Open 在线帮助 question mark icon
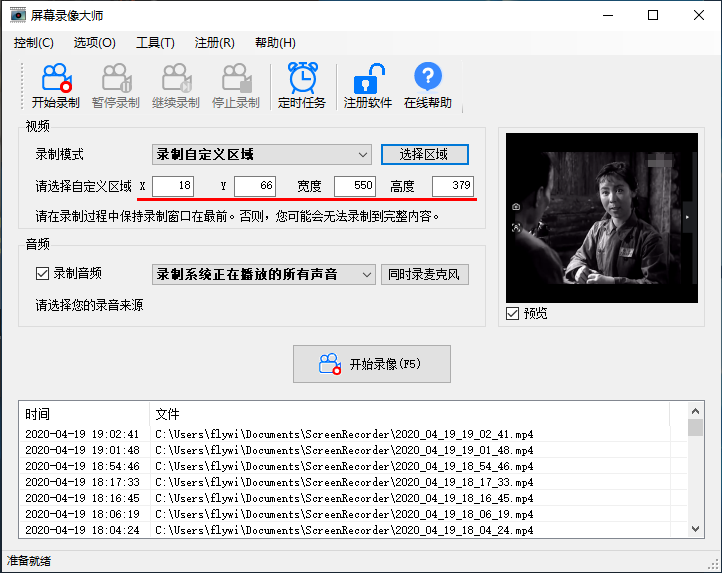This screenshot has width=722, height=573. tap(427, 78)
